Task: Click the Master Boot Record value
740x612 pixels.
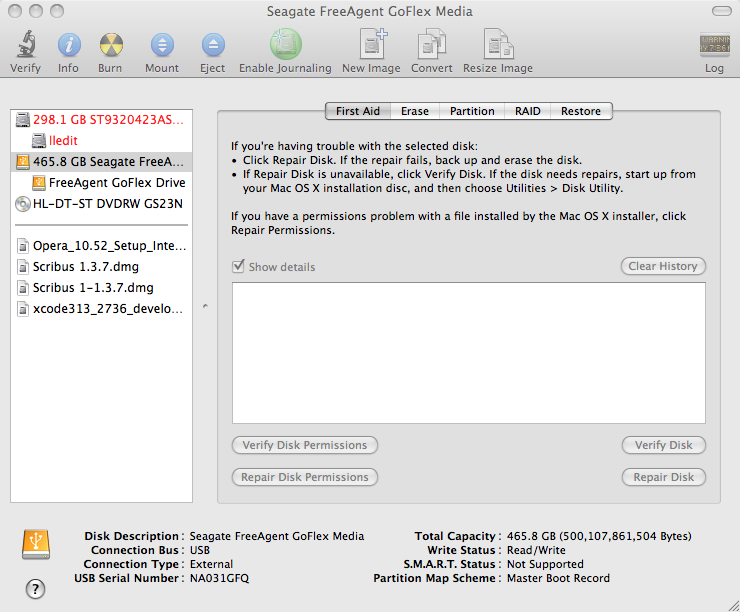Action: point(558,578)
